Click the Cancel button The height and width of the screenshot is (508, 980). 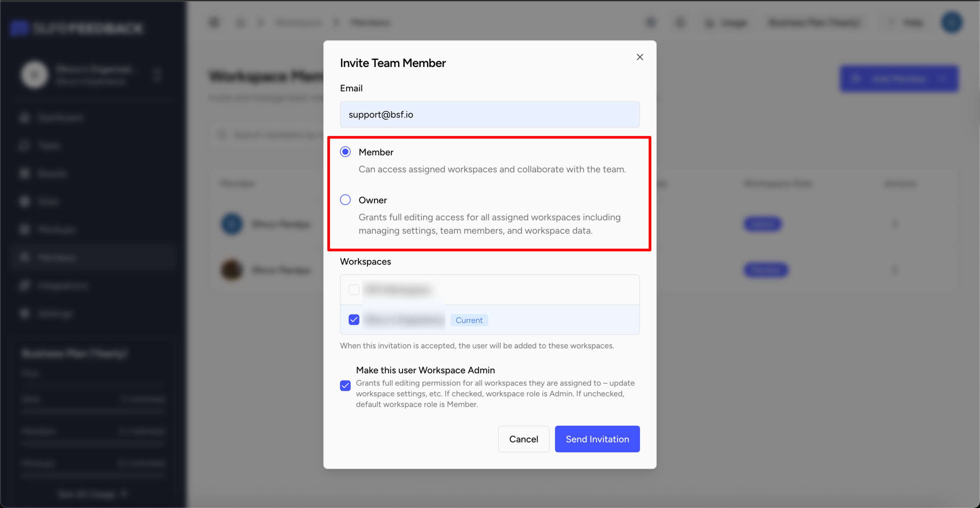(523, 439)
